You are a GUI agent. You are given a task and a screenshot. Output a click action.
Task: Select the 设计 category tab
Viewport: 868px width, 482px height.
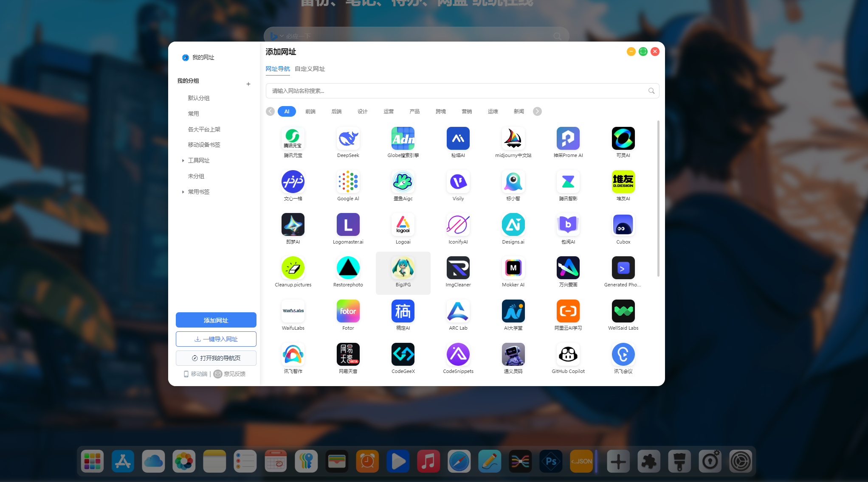point(363,111)
